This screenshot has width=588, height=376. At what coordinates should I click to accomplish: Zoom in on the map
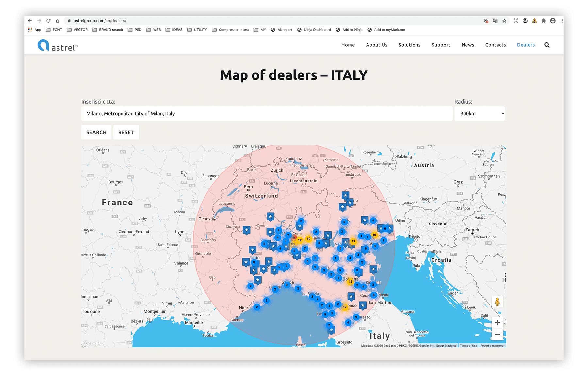coord(497,323)
